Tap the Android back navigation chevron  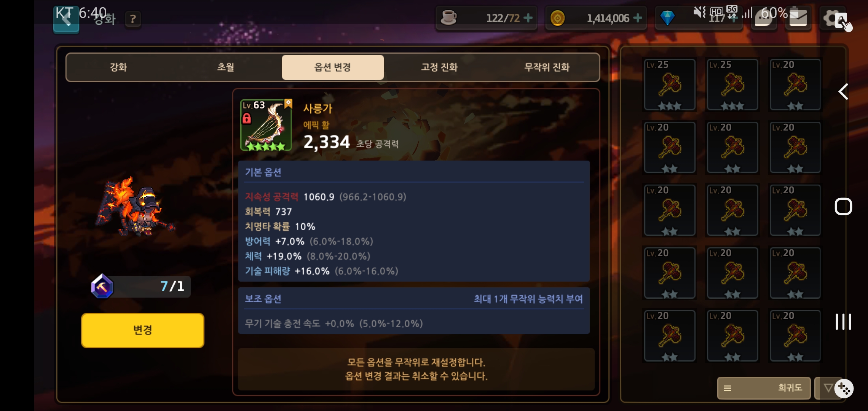[843, 92]
